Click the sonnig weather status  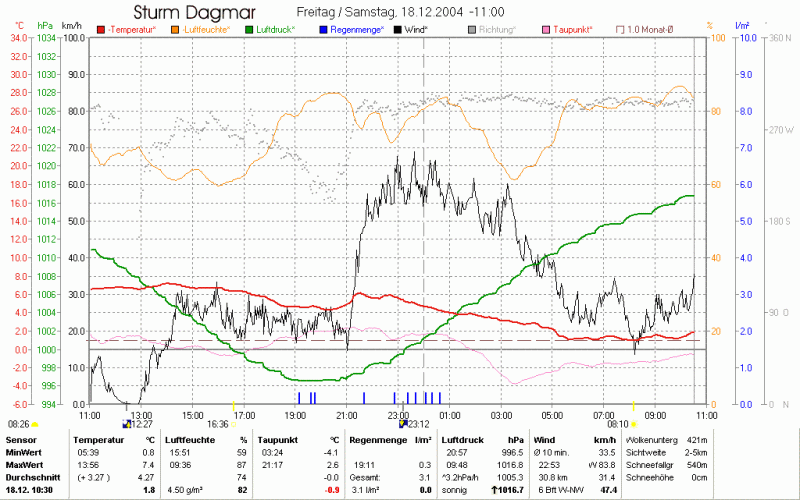pyautogui.click(x=455, y=490)
